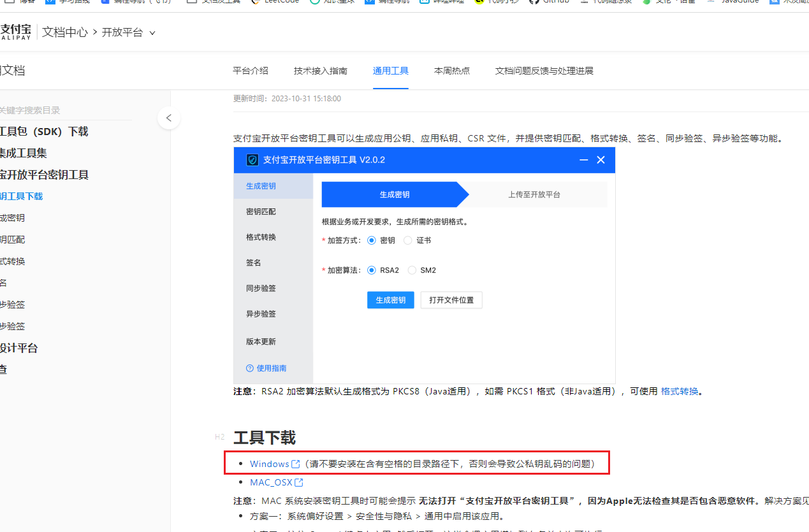This screenshot has width=809, height=532.
Task: Click the 方案一 system preferences line
Action: click(x=377, y=516)
